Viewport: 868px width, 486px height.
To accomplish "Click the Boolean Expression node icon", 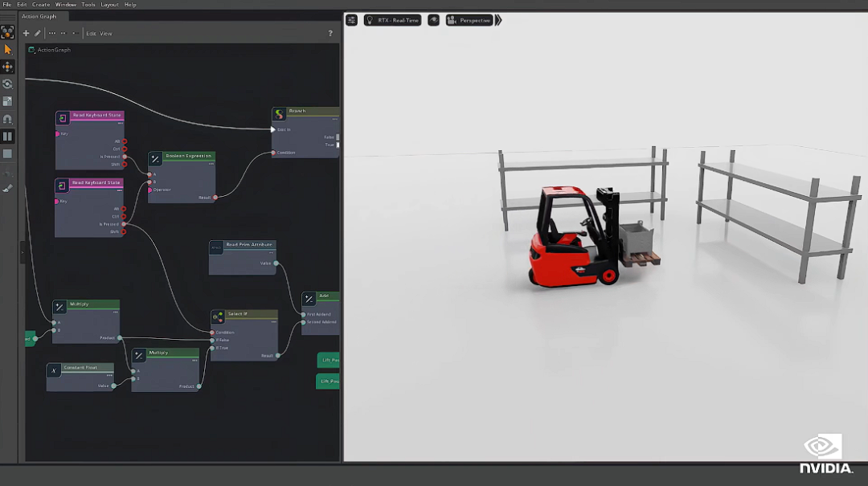I will click(x=156, y=159).
